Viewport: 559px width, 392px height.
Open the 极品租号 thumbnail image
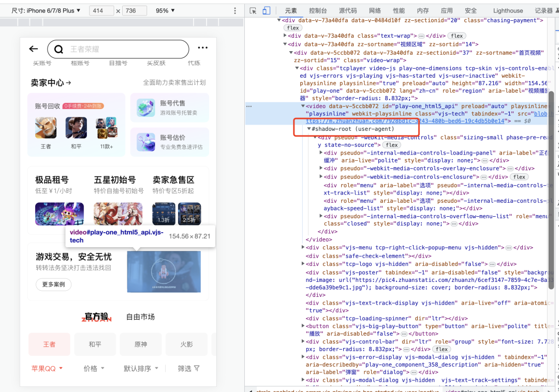coord(60,214)
